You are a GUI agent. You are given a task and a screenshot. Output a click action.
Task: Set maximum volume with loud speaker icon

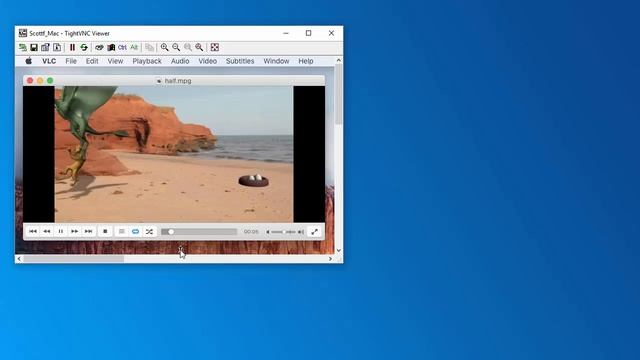click(x=301, y=232)
